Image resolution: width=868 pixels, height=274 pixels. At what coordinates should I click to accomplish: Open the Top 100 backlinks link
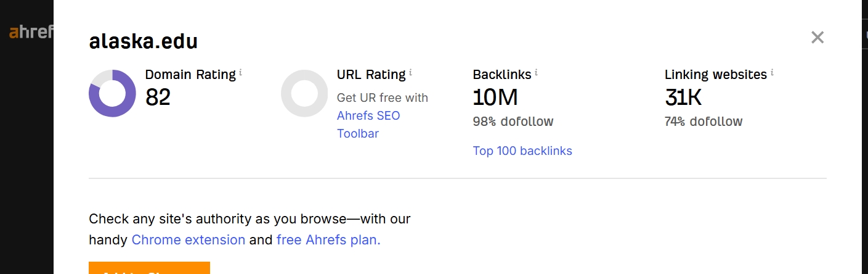[522, 151]
